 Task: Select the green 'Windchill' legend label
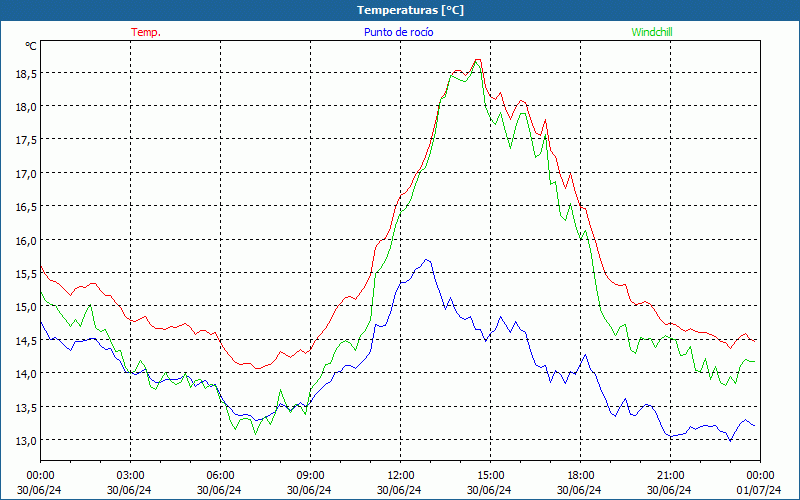click(x=652, y=32)
